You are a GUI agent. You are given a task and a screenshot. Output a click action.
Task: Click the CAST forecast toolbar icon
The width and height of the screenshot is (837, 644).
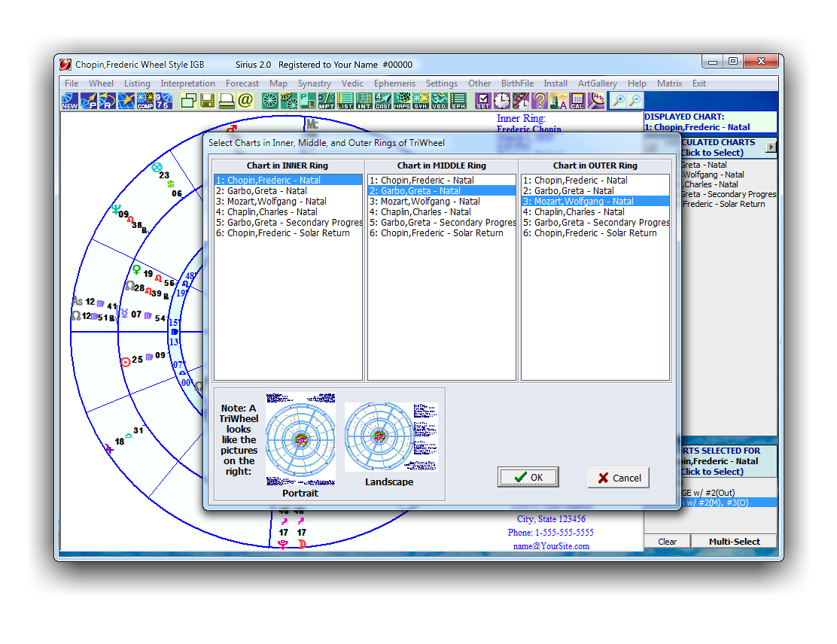382,100
